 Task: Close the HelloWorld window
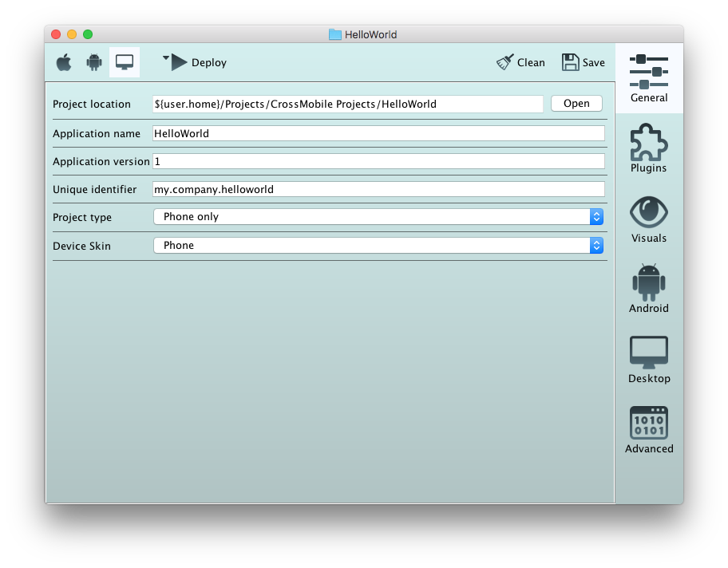tap(56, 34)
